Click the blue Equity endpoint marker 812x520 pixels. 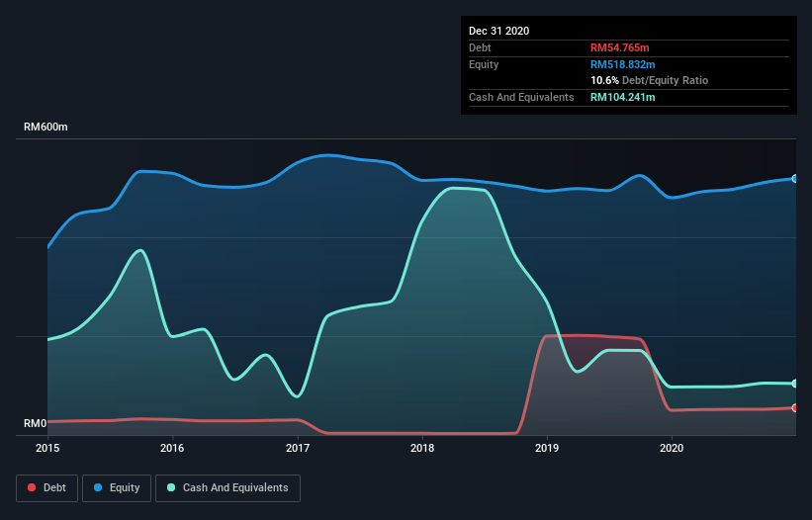[x=795, y=179]
